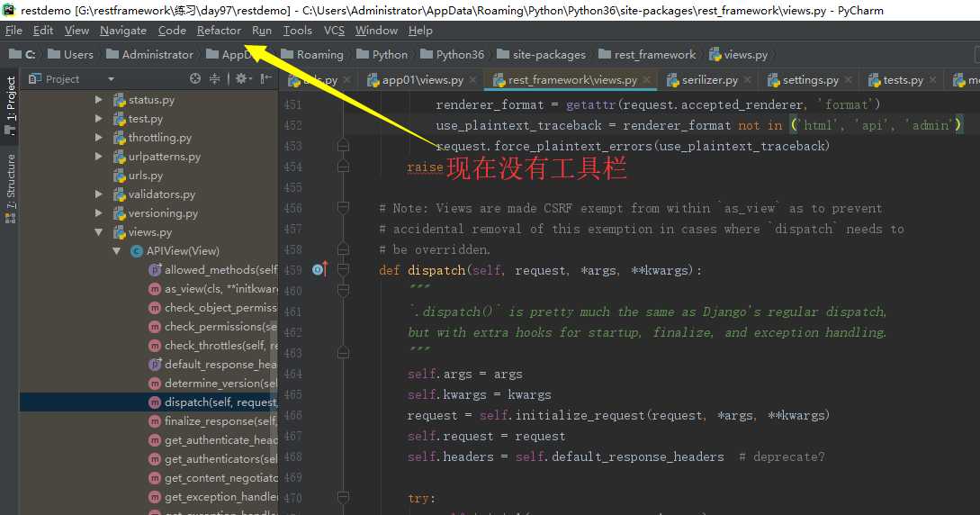This screenshot has width=980, height=515.
Task: Click the line 464 'self.args = args' code
Action: [464, 375]
